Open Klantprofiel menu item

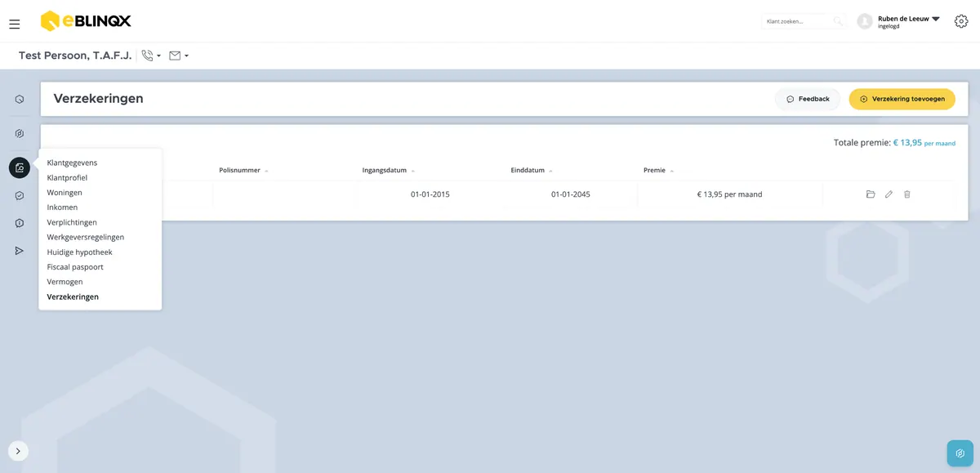click(67, 177)
